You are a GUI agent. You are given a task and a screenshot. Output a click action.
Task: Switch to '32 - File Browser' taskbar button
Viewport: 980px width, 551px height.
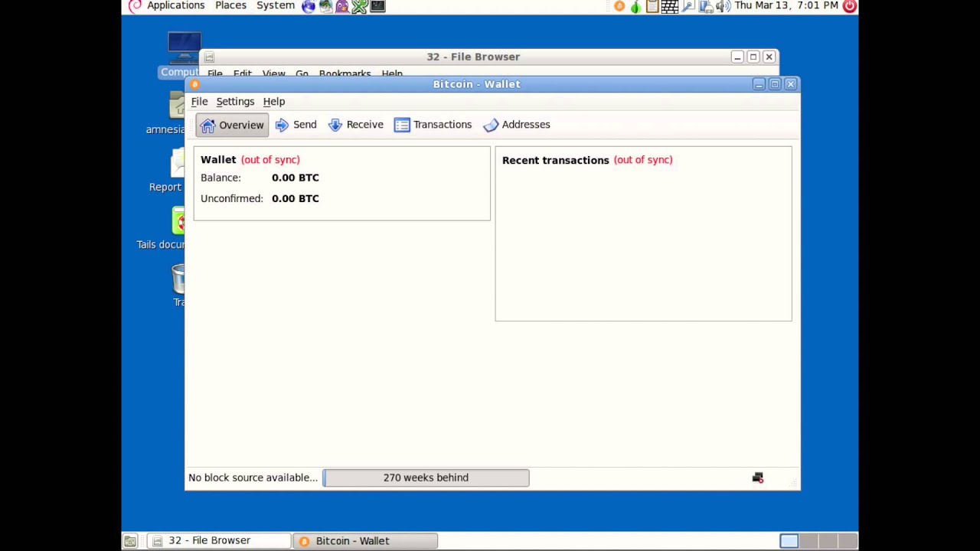pos(218,541)
